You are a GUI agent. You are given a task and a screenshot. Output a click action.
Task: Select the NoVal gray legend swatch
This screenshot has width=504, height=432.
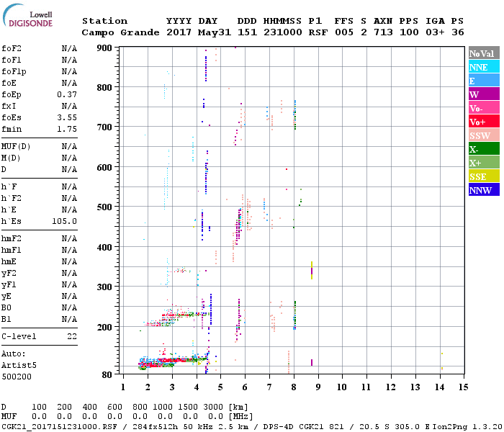click(x=484, y=53)
